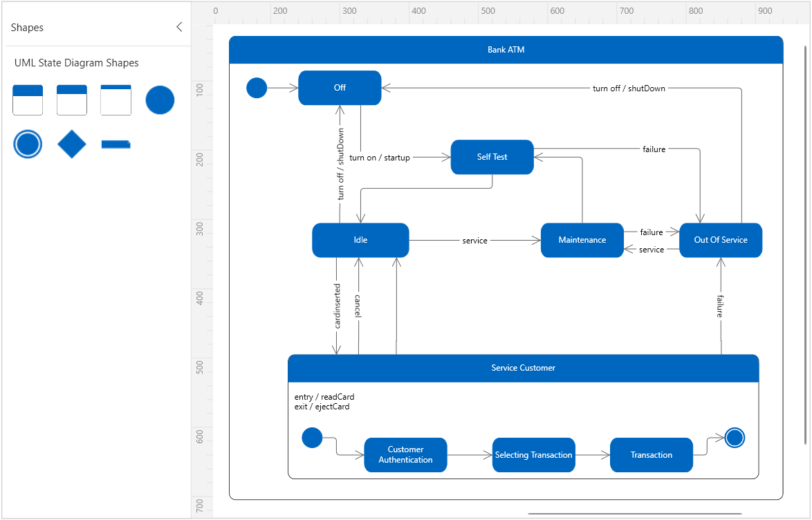The image size is (812, 520).
Task: Select 'service' label pointing back to Maintenance
Action: click(652, 250)
